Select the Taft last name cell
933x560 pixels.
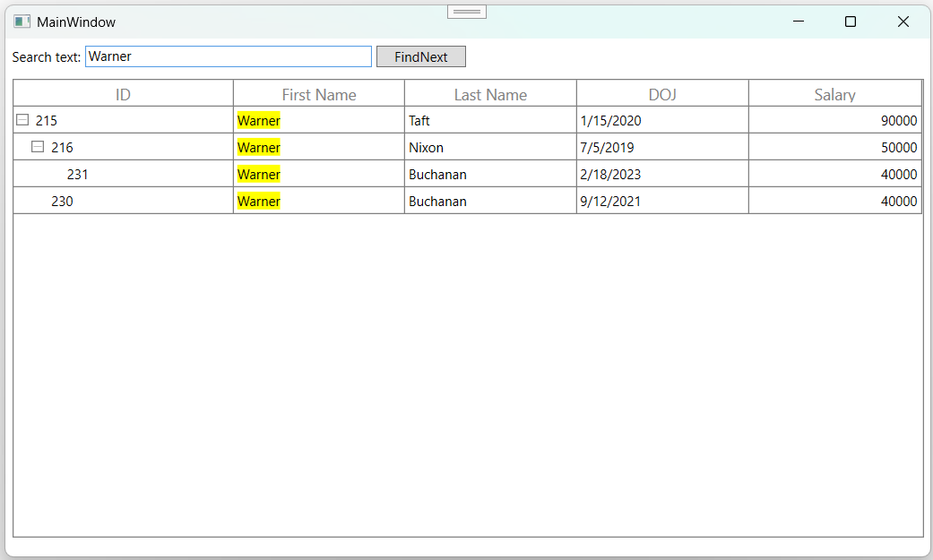click(x=490, y=120)
